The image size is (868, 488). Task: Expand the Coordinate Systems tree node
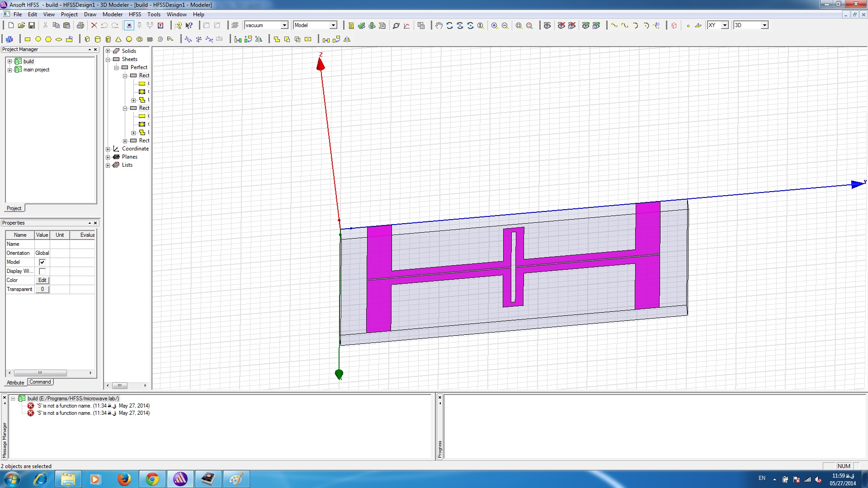point(108,149)
